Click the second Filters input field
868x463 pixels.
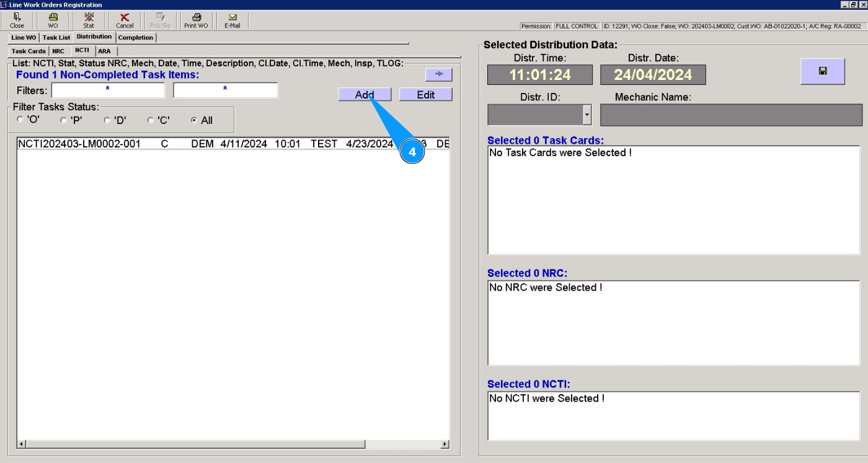click(x=225, y=90)
